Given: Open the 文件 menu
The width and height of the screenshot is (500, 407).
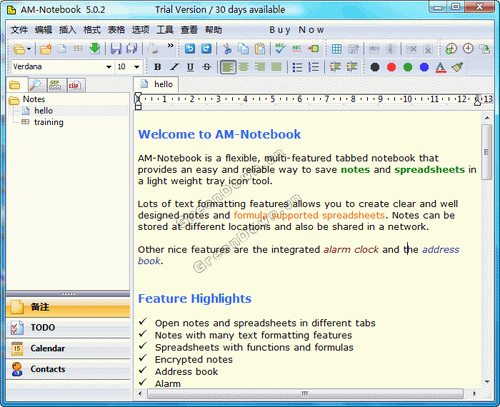Looking at the screenshot, I should pos(19,30).
